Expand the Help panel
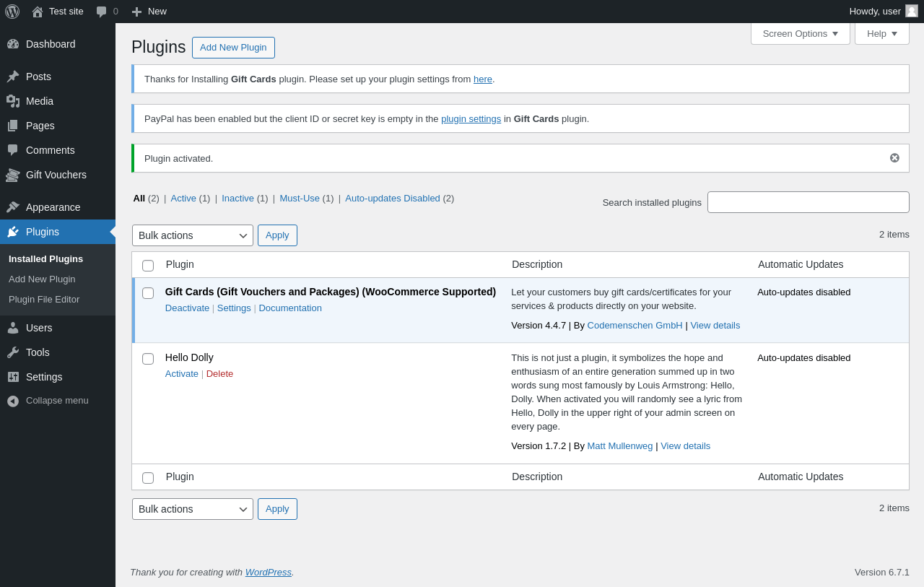 tap(881, 33)
